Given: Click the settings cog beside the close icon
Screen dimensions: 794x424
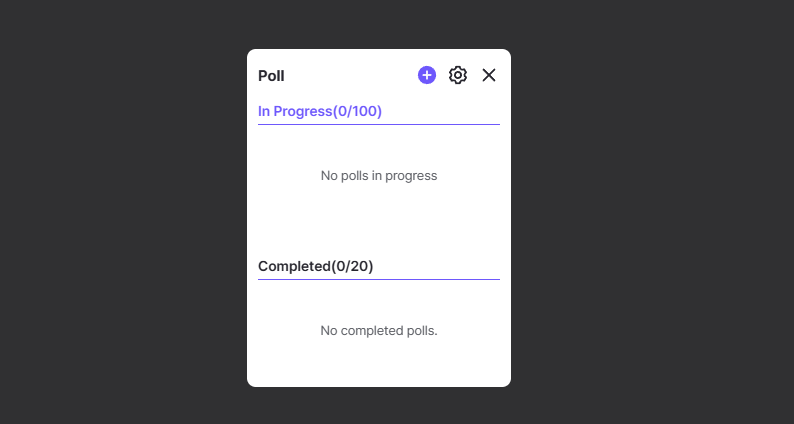Looking at the screenshot, I should 458,75.
